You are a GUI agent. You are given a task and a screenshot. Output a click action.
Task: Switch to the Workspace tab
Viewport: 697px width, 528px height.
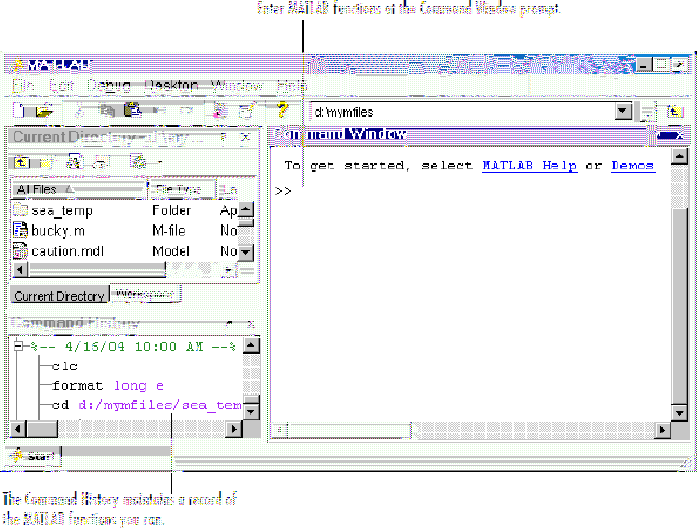(x=146, y=295)
